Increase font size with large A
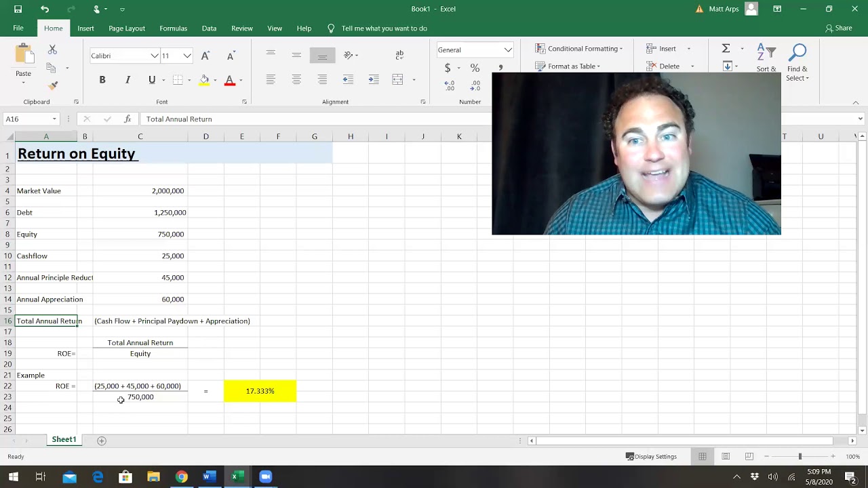868x488 pixels. coord(205,56)
